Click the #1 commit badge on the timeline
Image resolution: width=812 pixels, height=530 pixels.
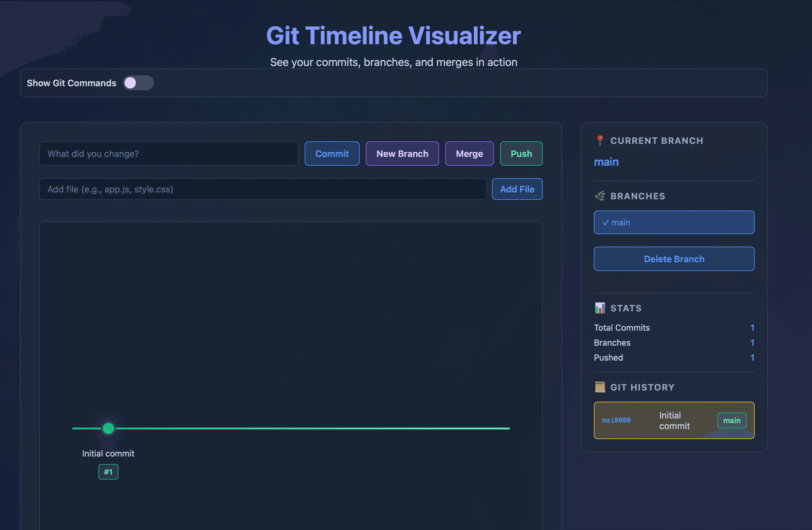pos(108,472)
